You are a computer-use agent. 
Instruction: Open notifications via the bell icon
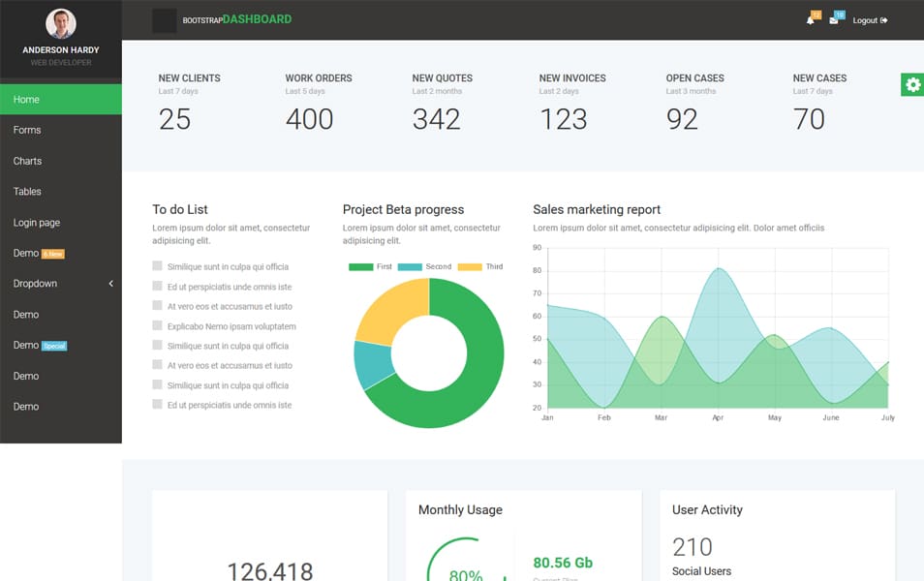tap(810, 21)
